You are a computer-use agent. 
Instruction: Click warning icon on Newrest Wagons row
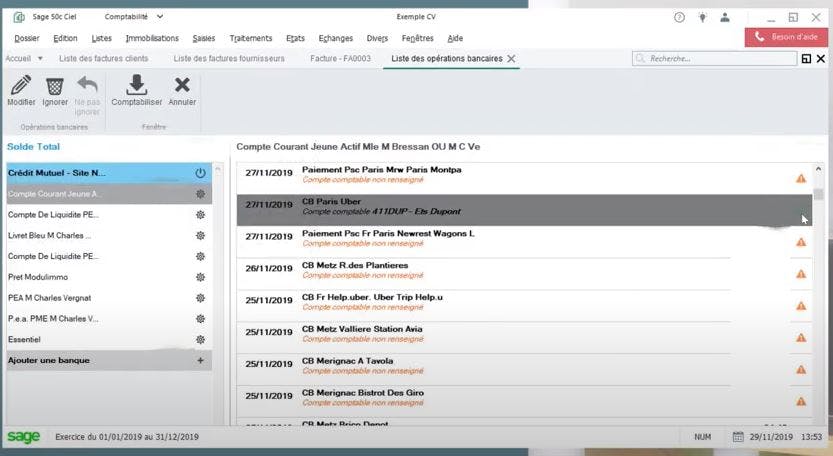801,242
